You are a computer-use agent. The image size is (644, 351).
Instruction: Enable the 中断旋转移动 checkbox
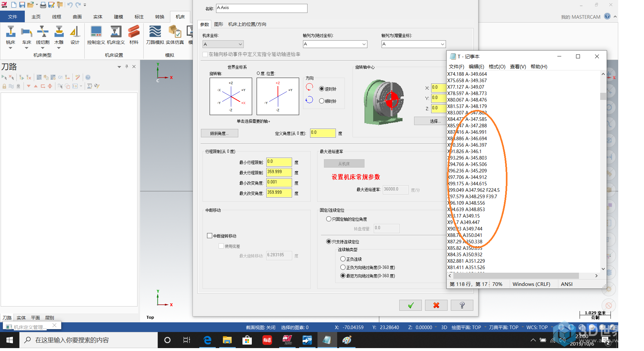tap(210, 236)
